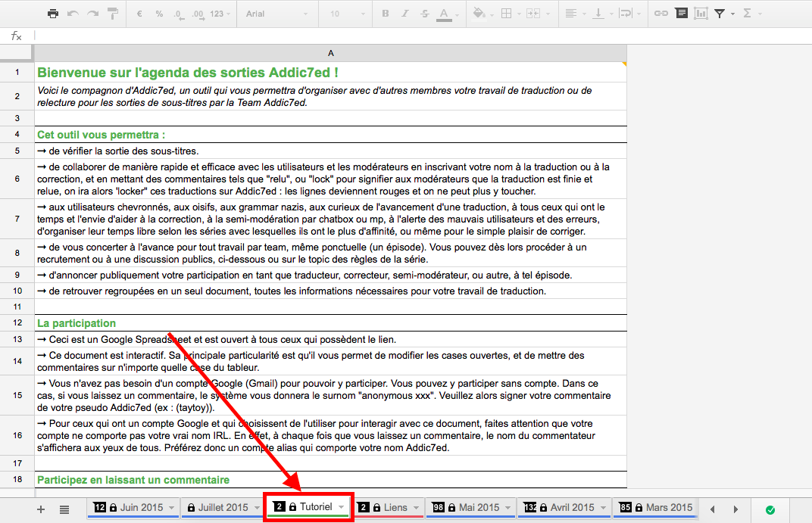This screenshot has height=523, width=812.
Task: Open the all sheets list icon
Action: pyautogui.click(x=64, y=509)
